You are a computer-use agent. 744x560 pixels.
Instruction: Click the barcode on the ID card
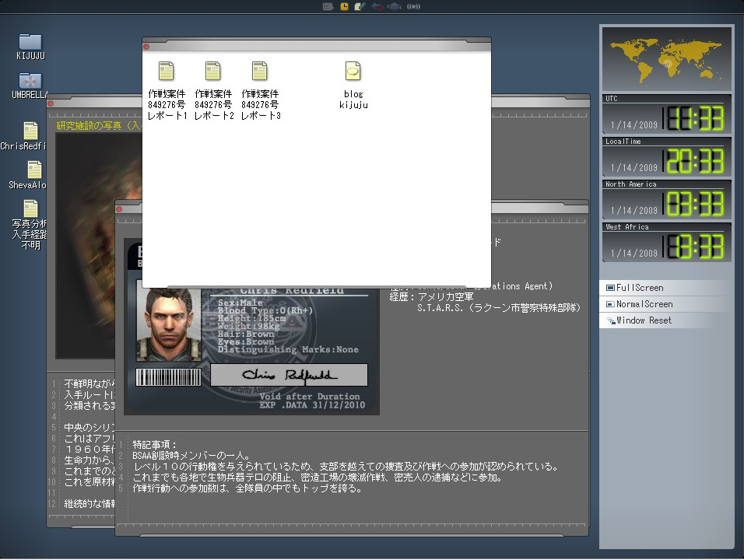[x=168, y=377]
